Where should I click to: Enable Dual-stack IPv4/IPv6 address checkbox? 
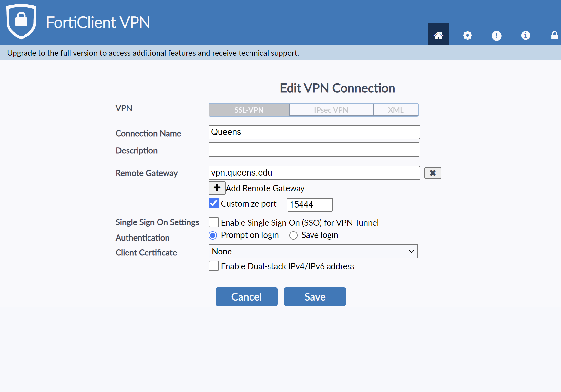click(x=214, y=266)
